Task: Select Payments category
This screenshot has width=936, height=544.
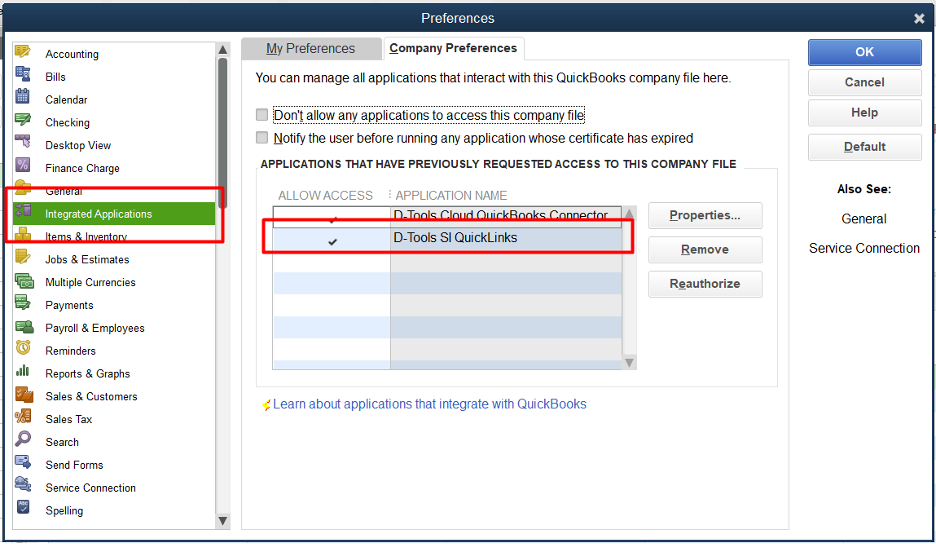Action: (x=114, y=305)
